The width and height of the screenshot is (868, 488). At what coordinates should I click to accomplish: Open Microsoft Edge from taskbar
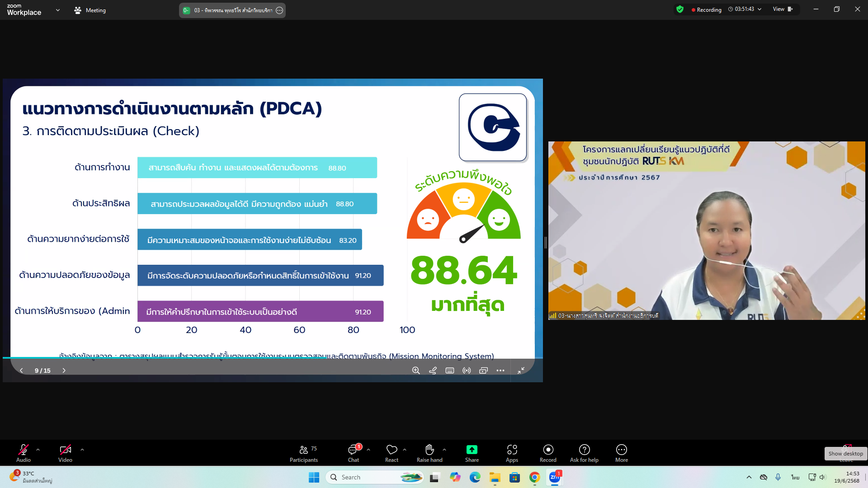pyautogui.click(x=475, y=477)
